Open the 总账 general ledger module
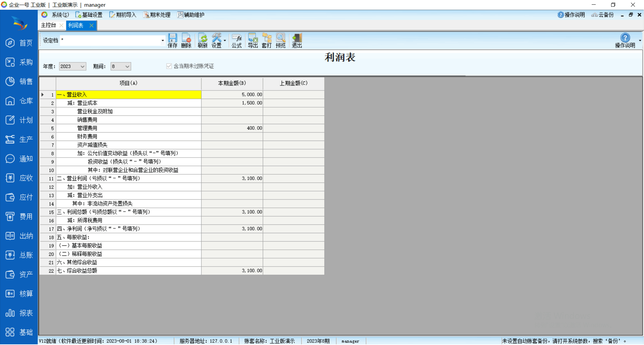The height and width of the screenshot is (345, 644). coord(19,255)
